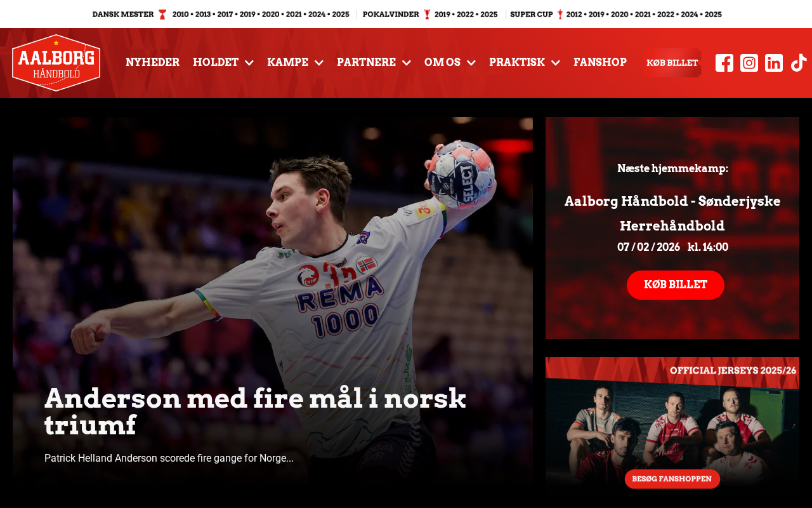
Task: Click Køb Billet in the header
Action: (672, 63)
